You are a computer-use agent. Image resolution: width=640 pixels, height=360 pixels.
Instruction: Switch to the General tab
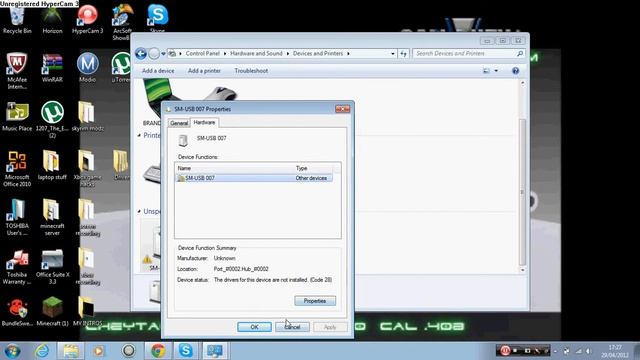pos(179,123)
